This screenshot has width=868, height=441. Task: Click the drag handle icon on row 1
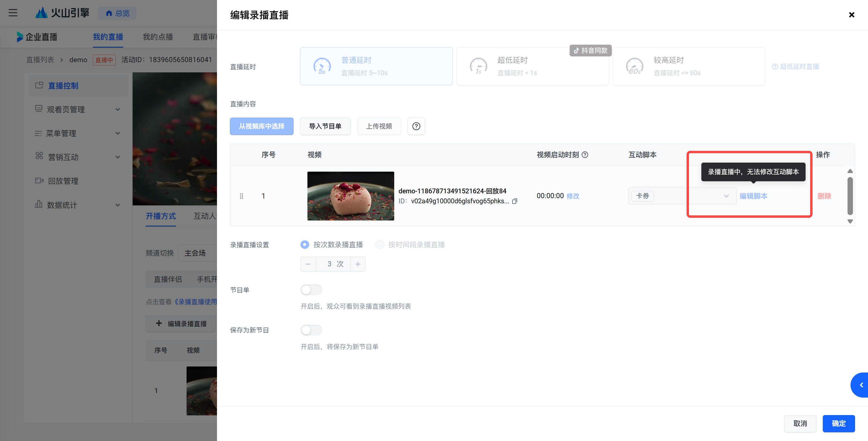[x=241, y=196]
